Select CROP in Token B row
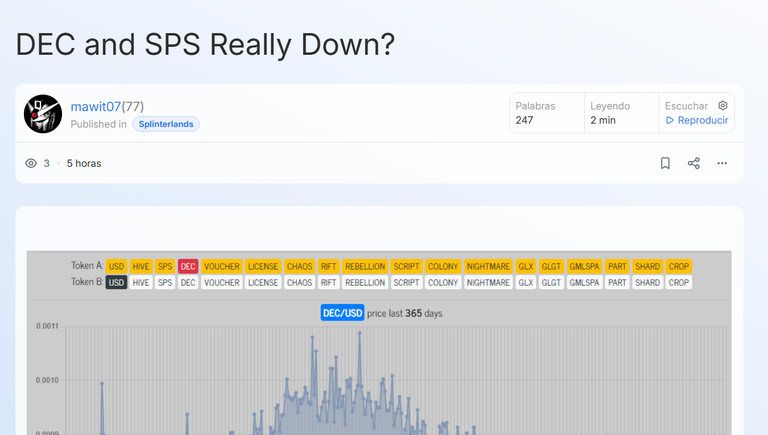This screenshot has width=768, height=435. [679, 283]
